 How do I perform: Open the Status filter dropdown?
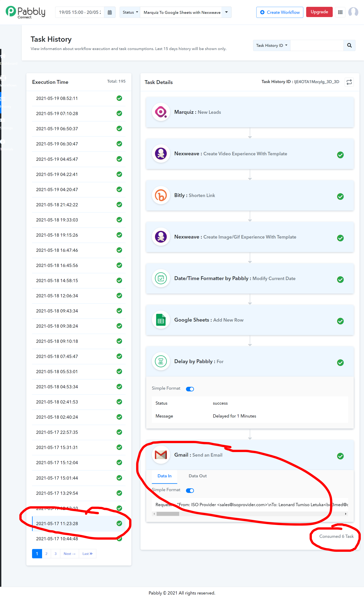click(130, 12)
